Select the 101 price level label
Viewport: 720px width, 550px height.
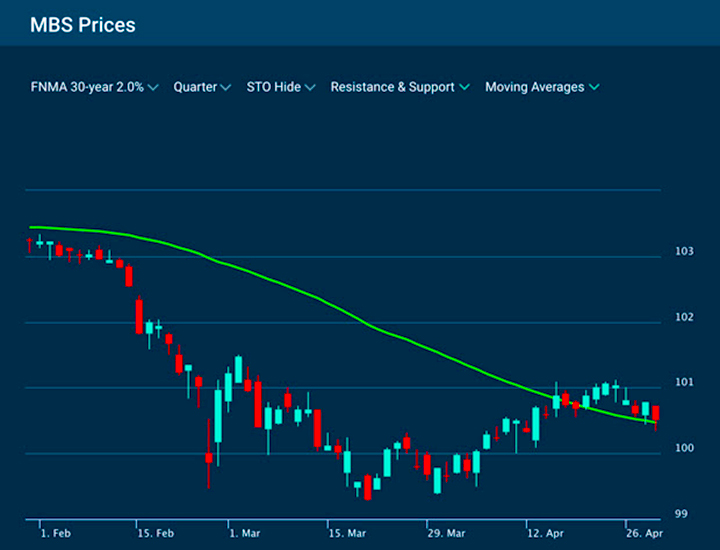click(x=684, y=382)
